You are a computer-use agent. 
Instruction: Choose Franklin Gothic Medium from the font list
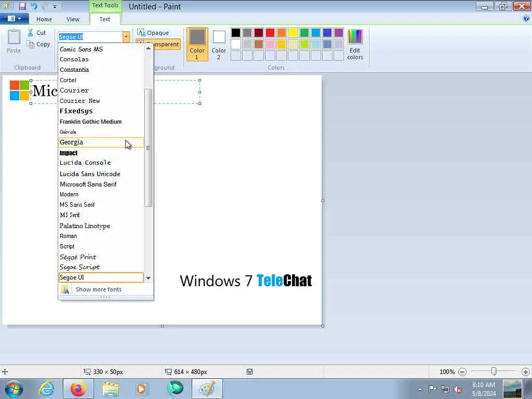[x=101, y=122]
